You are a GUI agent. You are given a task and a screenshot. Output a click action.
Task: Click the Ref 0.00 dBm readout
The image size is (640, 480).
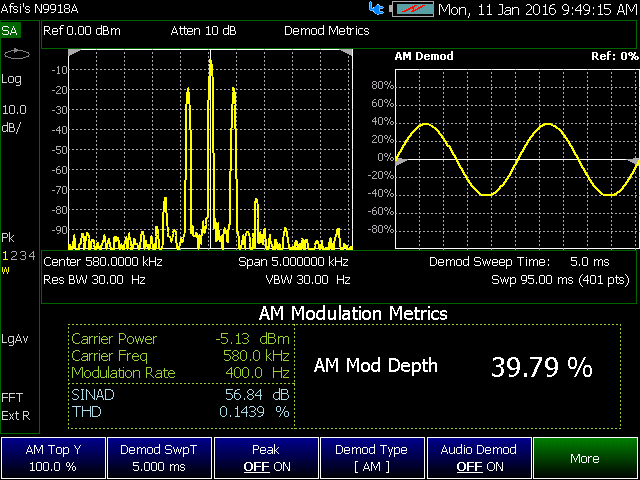coord(82,31)
